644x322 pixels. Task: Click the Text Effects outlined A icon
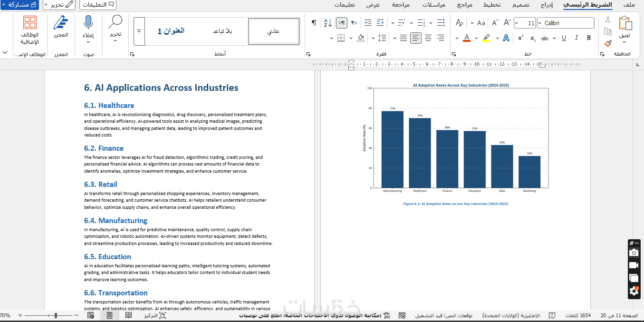(506, 38)
